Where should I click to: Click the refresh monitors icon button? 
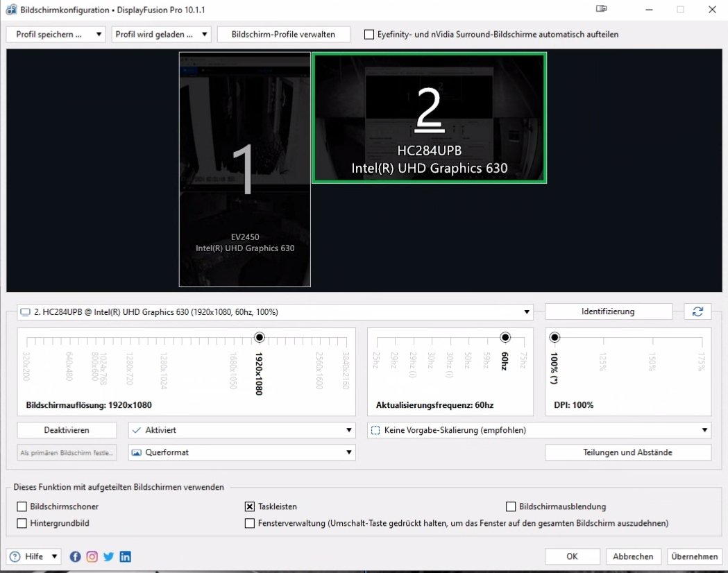(697, 311)
